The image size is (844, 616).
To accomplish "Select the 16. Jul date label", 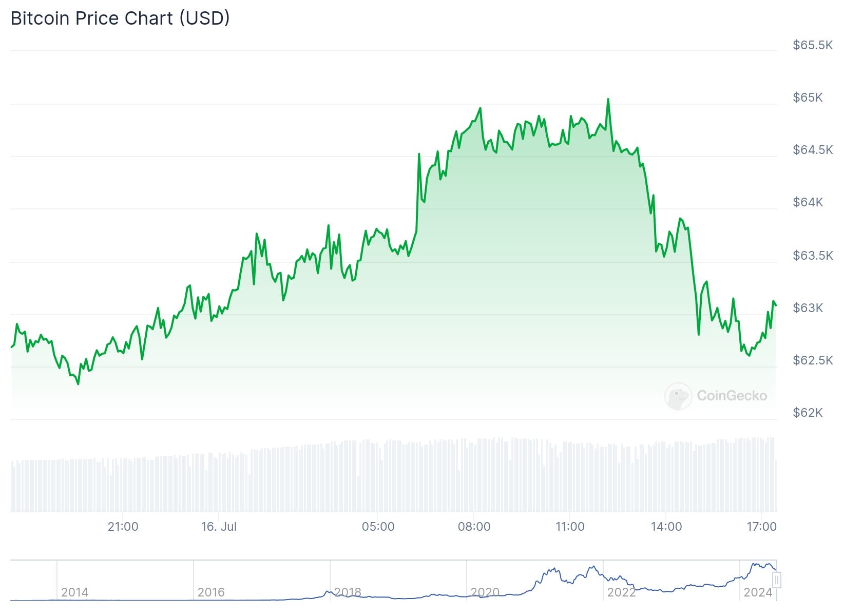I will pos(219,527).
